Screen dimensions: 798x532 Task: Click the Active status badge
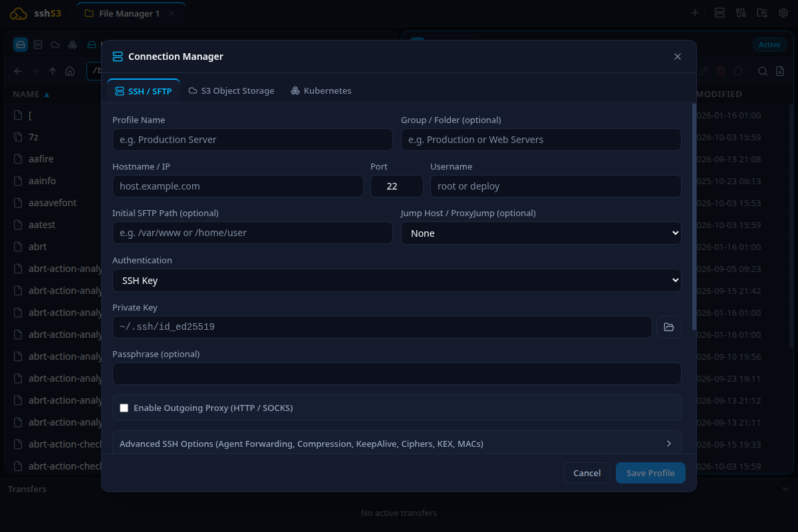coord(769,45)
